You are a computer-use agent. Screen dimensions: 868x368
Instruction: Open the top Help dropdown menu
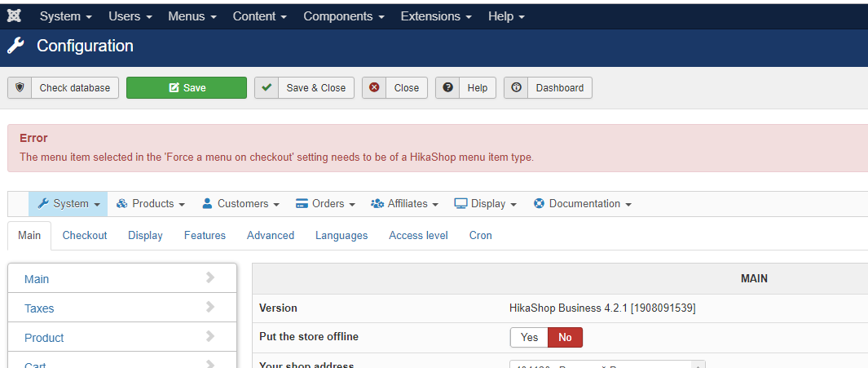click(506, 16)
